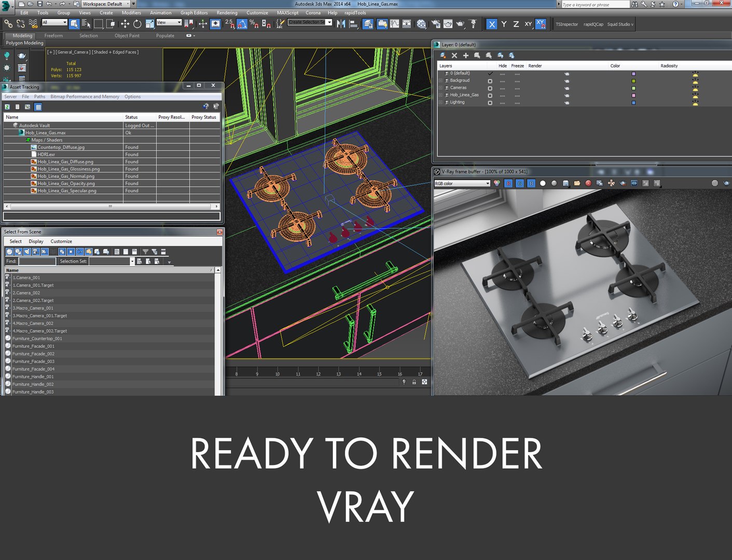Expand the Cameras layer tree node

441,88
